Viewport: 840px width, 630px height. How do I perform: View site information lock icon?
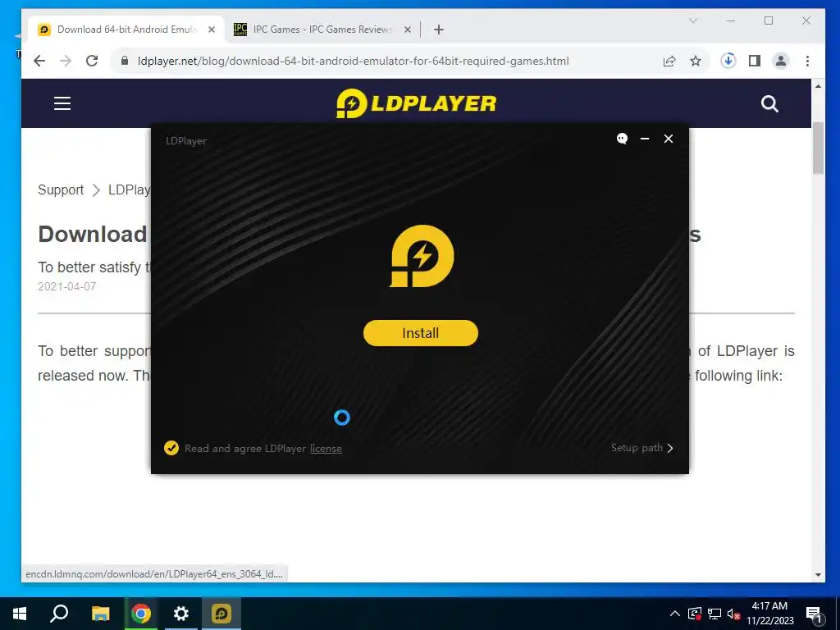click(125, 61)
